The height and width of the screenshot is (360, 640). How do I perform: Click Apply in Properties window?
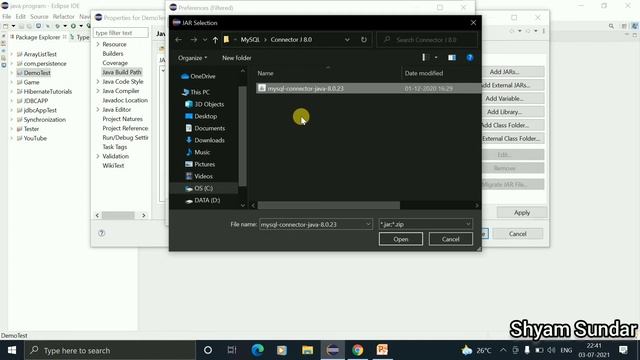pyautogui.click(x=522, y=213)
